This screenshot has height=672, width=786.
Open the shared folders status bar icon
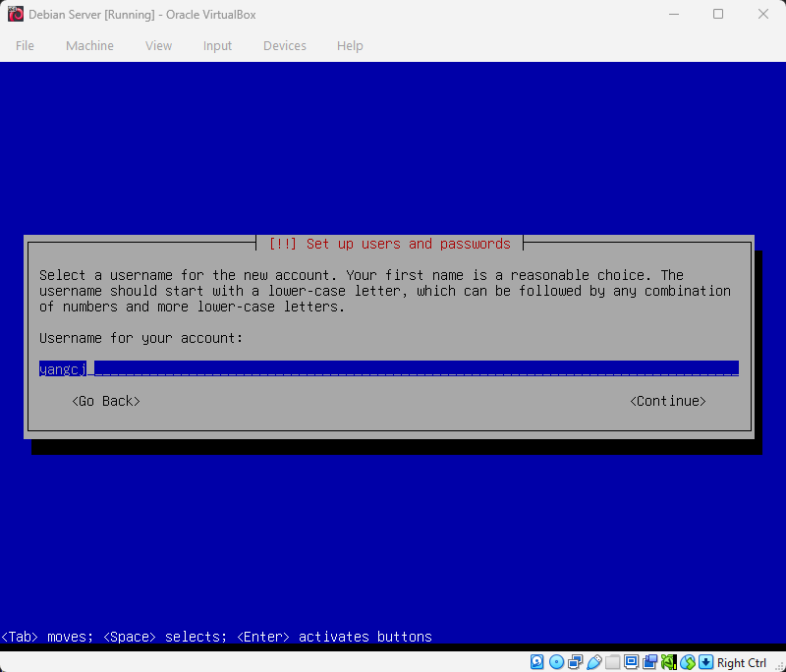point(613,661)
